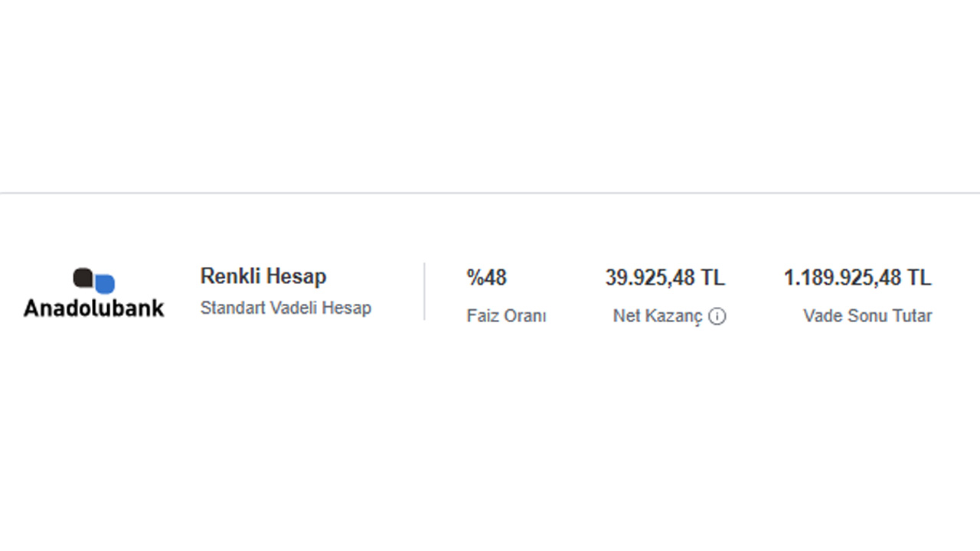980x551 pixels.
Task: Click the blank space below the Anadolubank offer row
Action: click(490, 444)
